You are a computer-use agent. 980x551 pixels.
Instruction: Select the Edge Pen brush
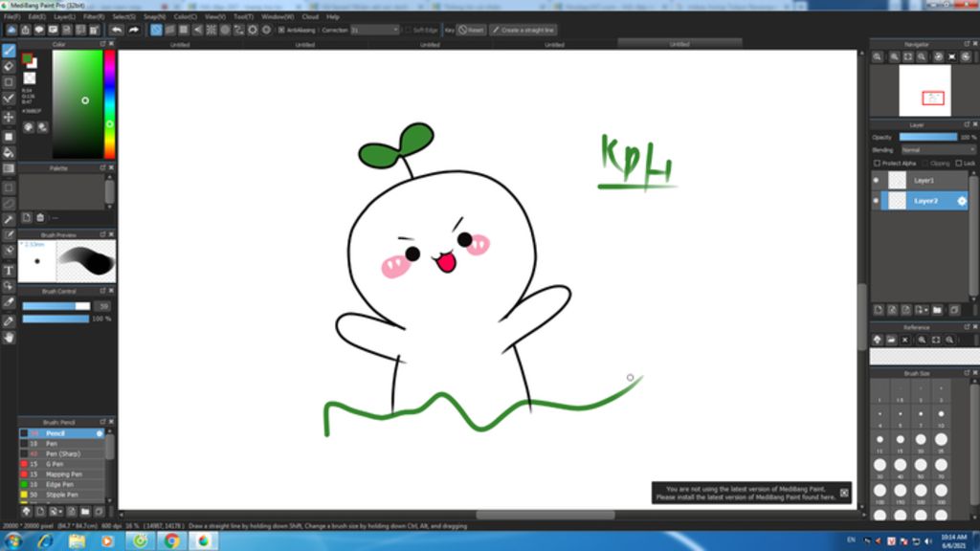(61, 485)
